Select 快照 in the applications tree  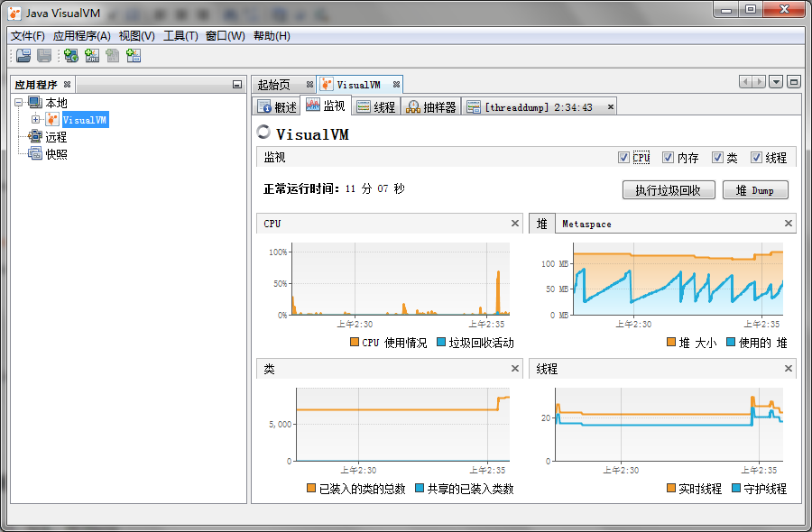click(x=56, y=154)
